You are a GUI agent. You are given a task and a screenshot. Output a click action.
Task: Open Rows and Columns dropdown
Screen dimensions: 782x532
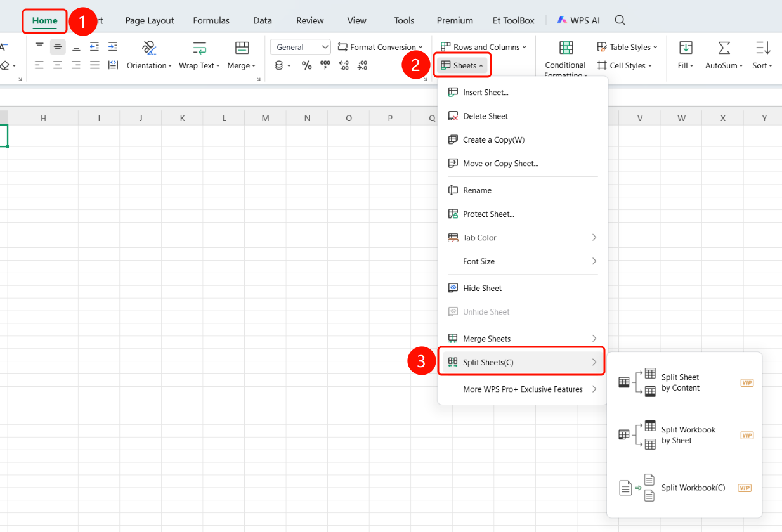coord(485,47)
